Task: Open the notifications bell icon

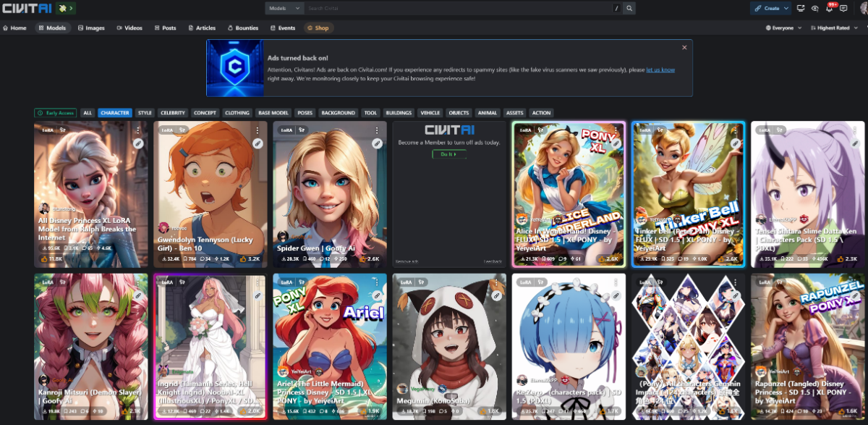Action: [x=830, y=8]
